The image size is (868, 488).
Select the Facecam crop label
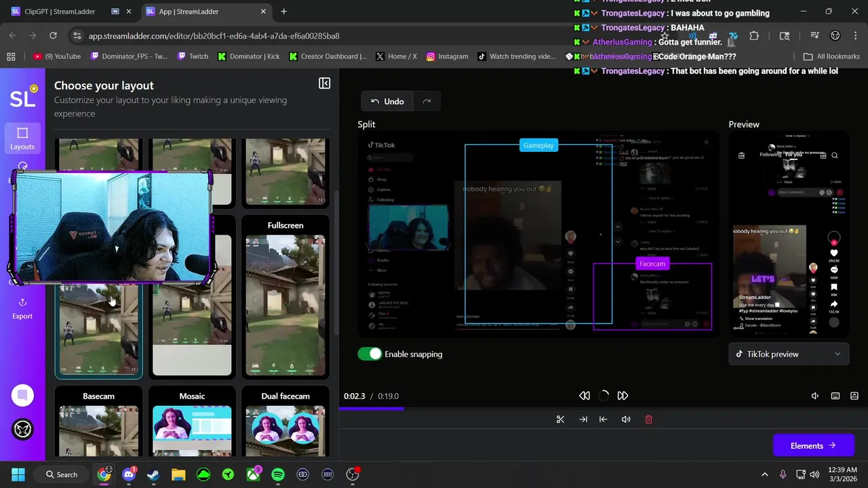point(652,264)
